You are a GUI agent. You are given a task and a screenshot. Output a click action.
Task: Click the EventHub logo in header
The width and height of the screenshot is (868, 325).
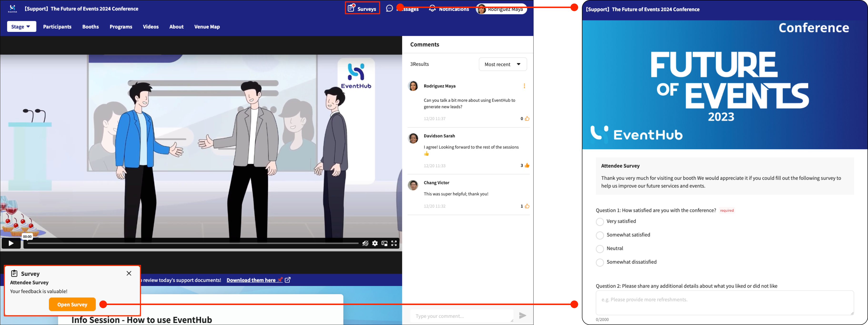tap(12, 8)
